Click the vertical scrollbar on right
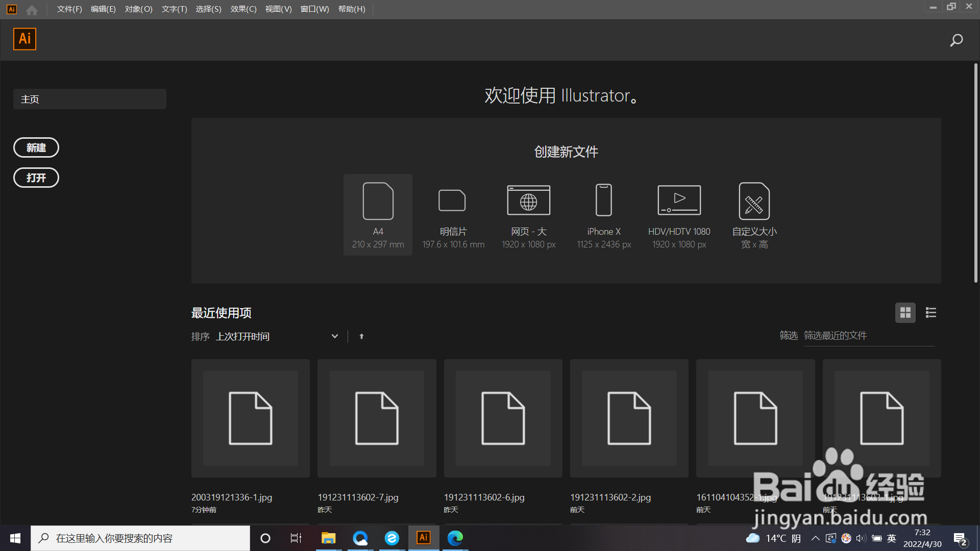Image resolution: width=980 pixels, height=551 pixels. 975,173
